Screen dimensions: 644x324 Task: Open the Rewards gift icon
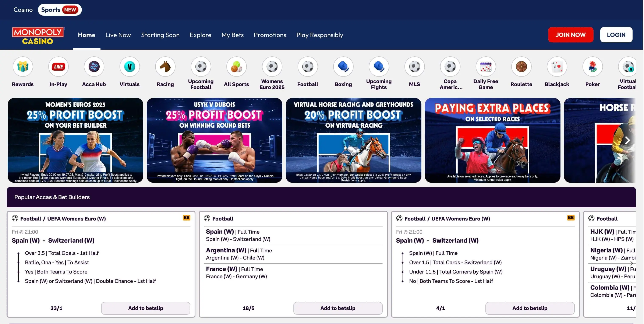[23, 67]
